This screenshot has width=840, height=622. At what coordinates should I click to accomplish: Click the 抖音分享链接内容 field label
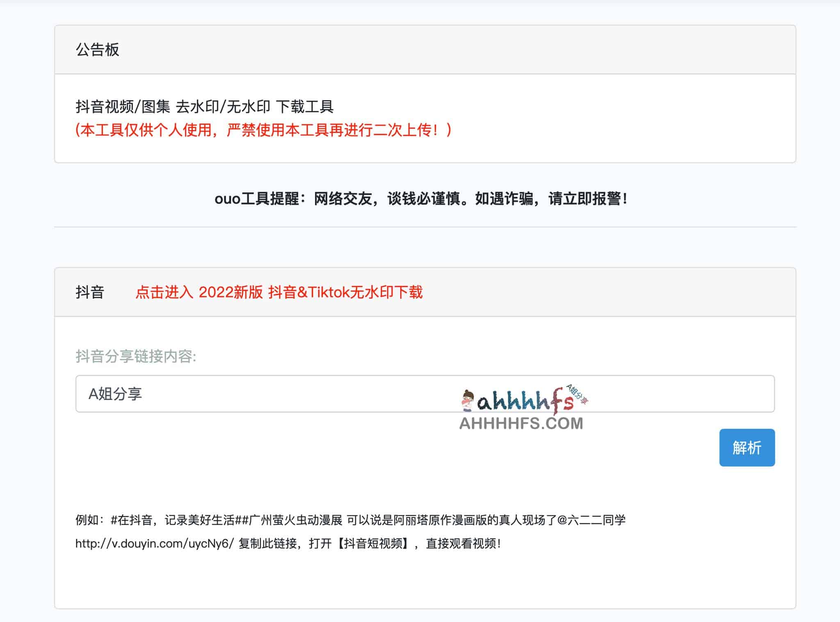click(x=135, y=357)
